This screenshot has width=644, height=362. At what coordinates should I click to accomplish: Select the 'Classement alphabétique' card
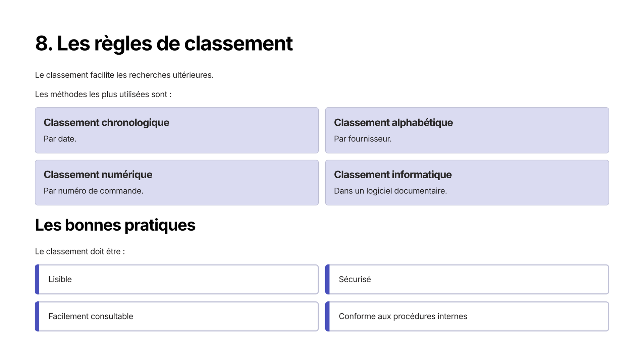(x=467, y=130)
